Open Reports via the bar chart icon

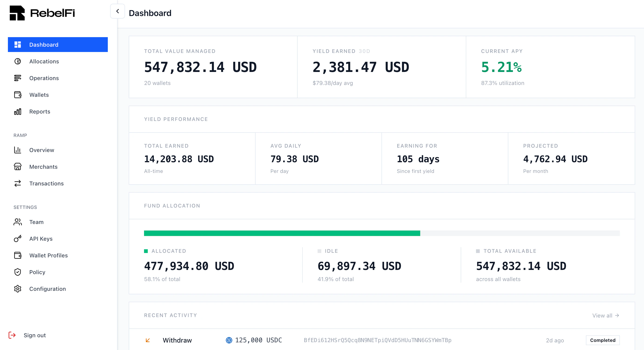point(17,112)
